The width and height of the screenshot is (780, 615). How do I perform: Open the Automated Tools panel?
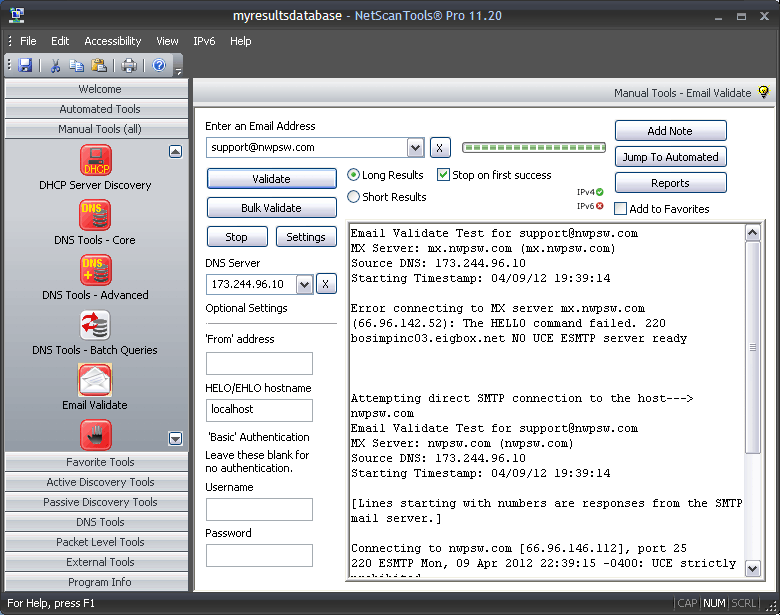click(97, 108)
